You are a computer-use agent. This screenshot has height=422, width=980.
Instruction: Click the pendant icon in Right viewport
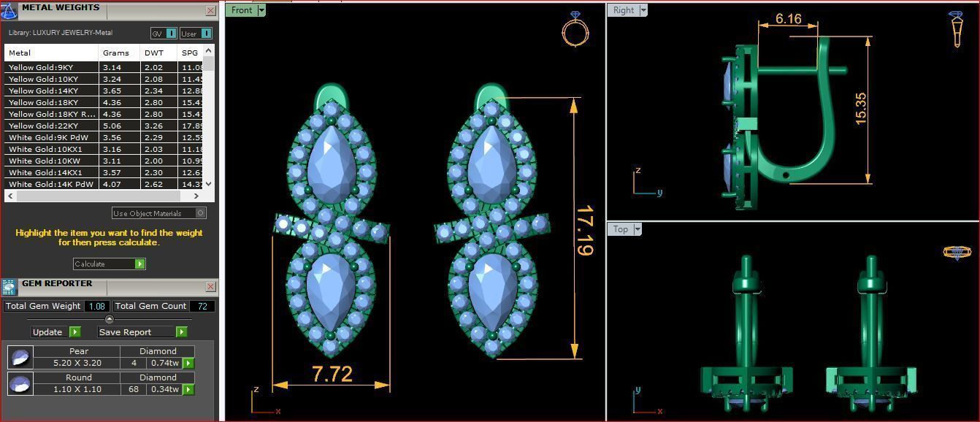coord(957,29)
